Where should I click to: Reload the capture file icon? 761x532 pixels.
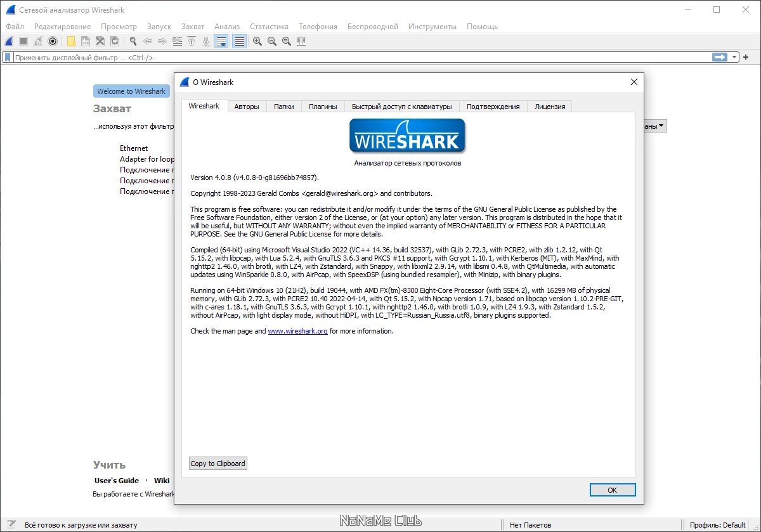115,41
